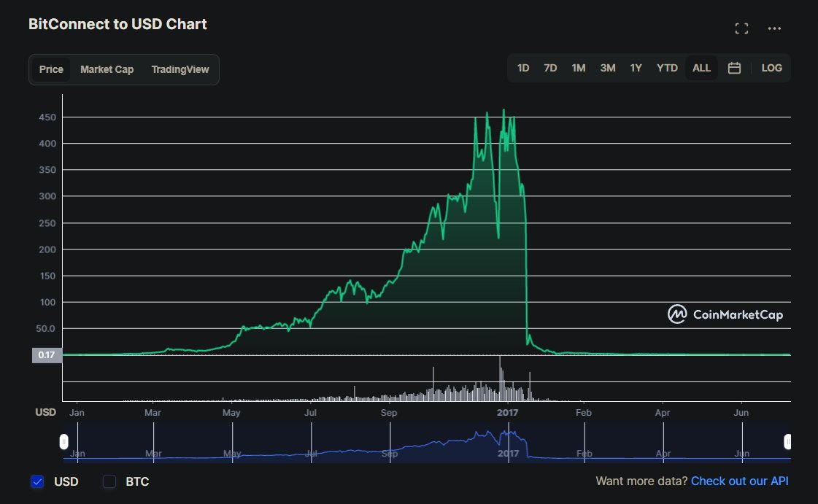Enable the BTC currency checkbox
The image size is (818, 504).
pyautogui.click(x=109, y=481)
